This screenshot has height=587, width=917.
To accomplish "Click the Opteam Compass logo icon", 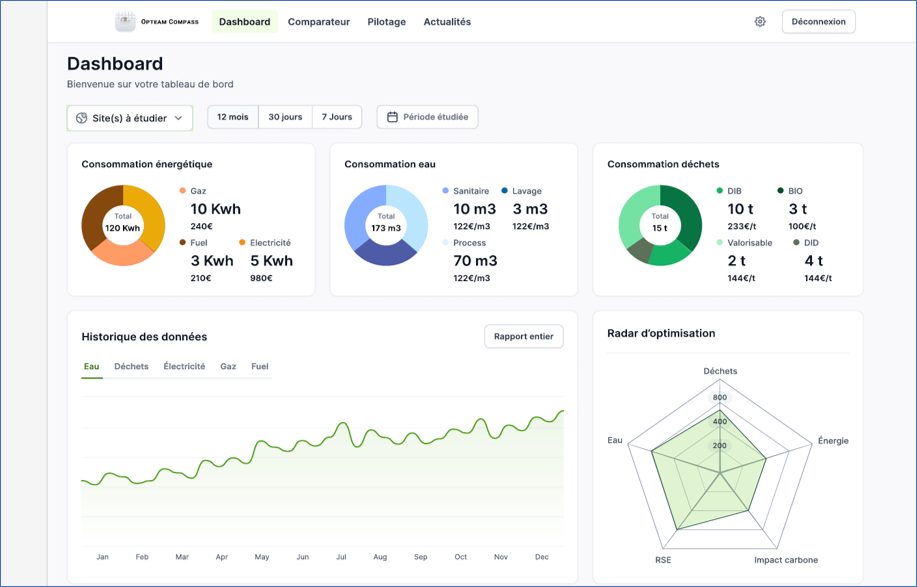I will (x=125, y=22).
